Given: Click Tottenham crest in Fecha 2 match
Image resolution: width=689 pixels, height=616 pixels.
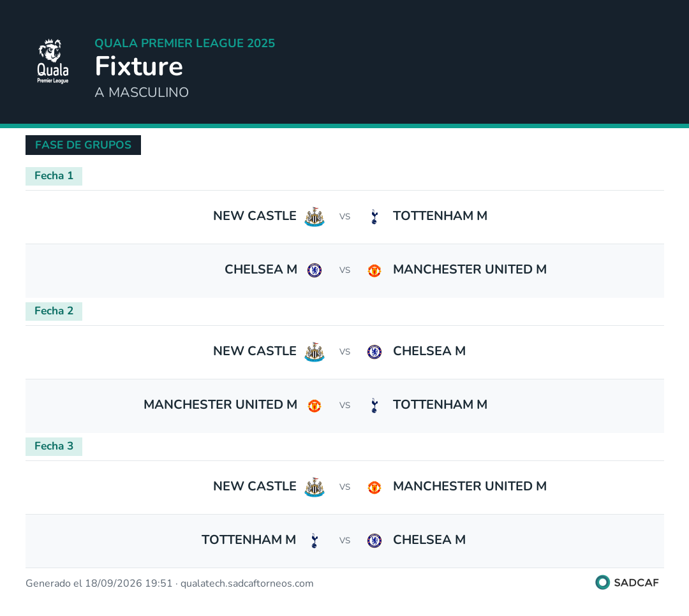Looking at the screenshot, I should coord(374,406).
